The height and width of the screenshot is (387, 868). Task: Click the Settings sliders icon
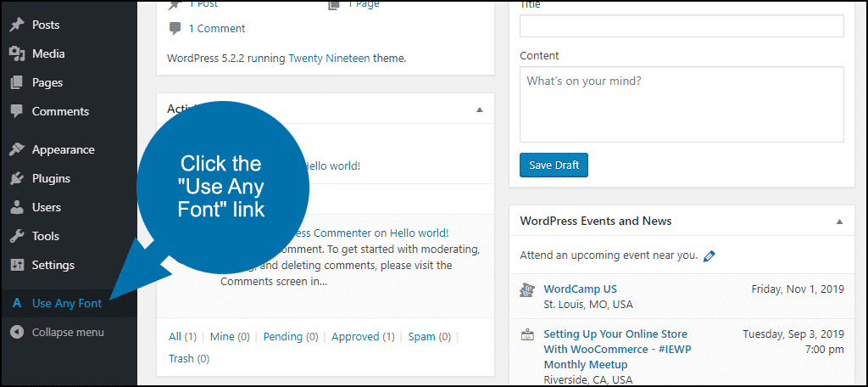[16, 265]
